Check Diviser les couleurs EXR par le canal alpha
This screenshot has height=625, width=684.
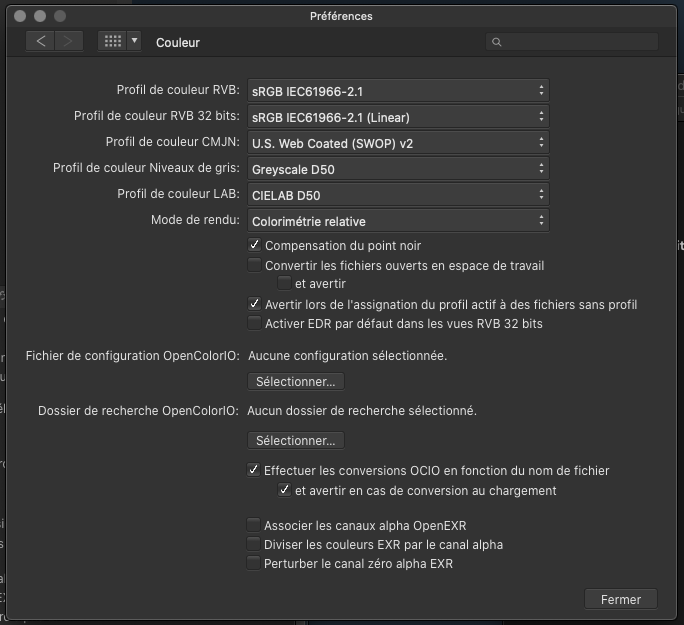click(253, 544)
